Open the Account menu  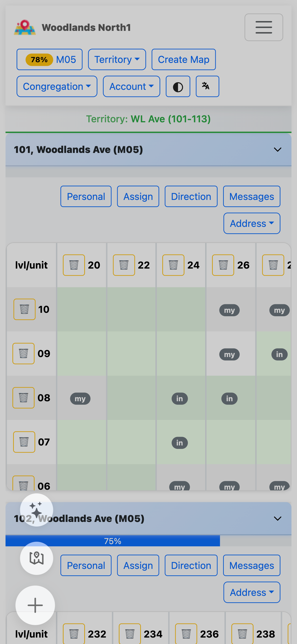[x=131, y=86]
